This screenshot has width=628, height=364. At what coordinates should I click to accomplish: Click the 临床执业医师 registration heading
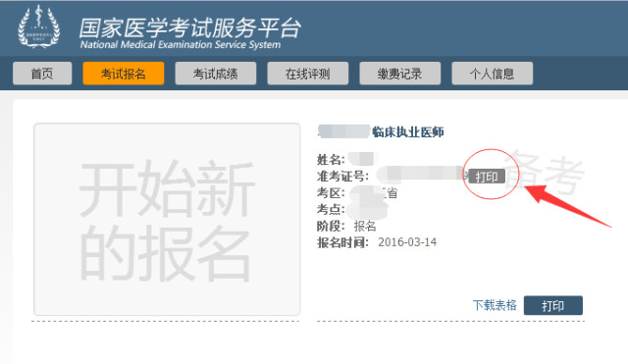(408, 132)
